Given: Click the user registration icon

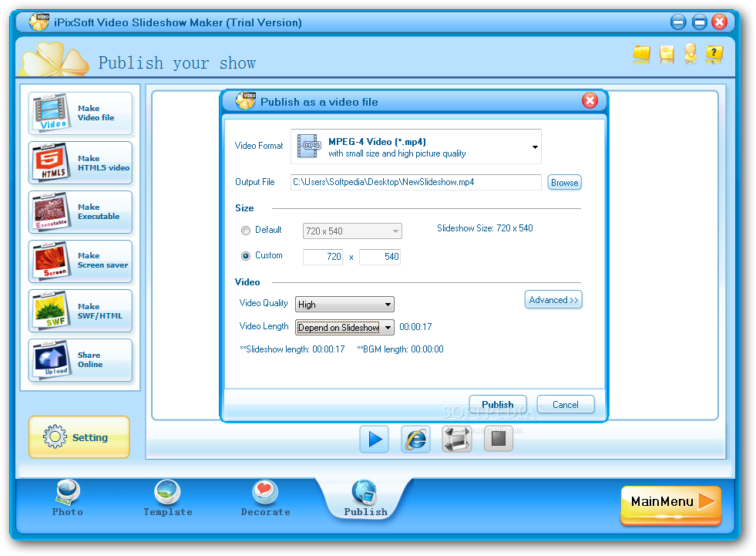Looking at the screenshot, I should point(690,53).
